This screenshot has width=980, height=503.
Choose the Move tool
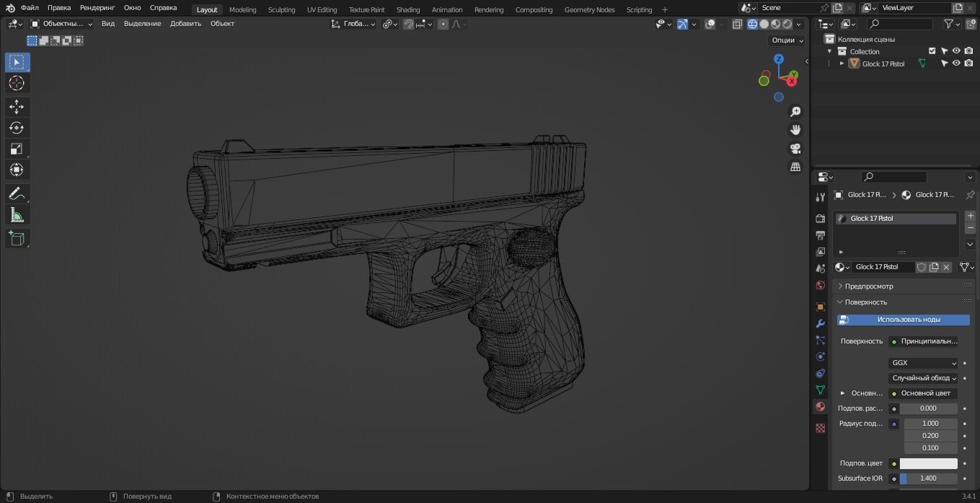pyautogui.click(x=17, y=107)
